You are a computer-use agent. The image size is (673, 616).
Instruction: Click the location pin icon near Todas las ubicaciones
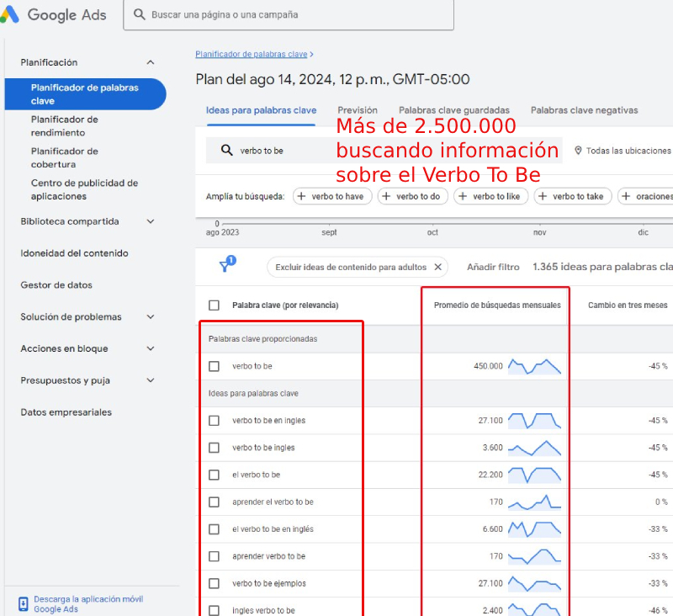pos(578,151)
